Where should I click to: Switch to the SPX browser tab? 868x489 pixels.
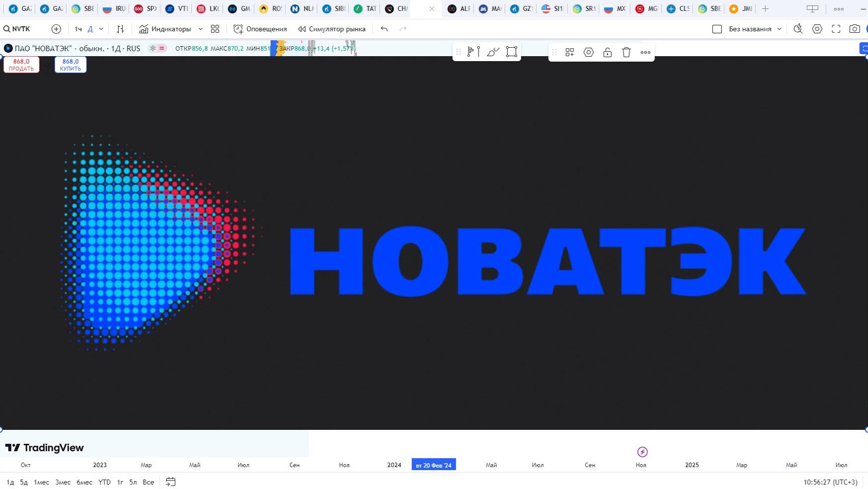pyautogui.click(x=145, y=8)
